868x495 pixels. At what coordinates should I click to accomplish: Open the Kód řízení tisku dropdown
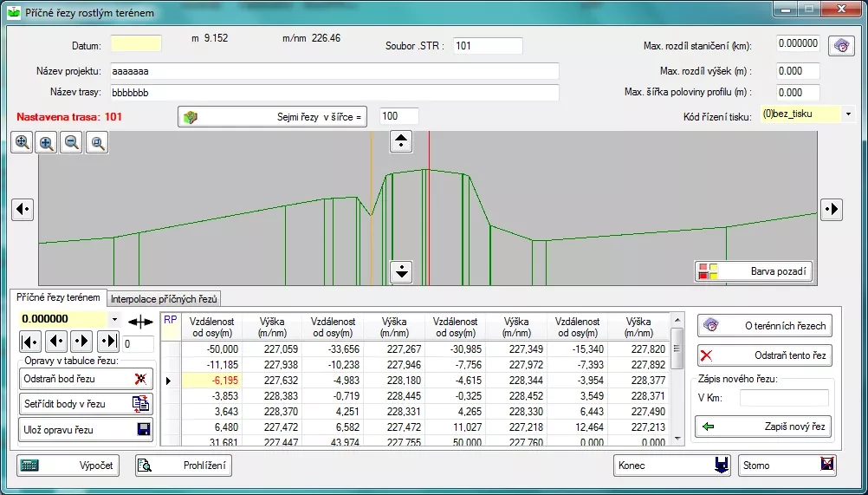848,114
